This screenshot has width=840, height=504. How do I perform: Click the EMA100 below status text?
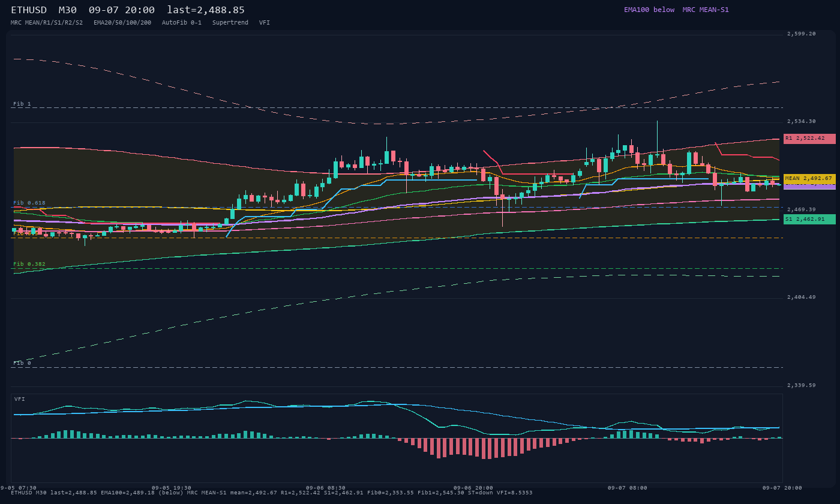[649, 10]
